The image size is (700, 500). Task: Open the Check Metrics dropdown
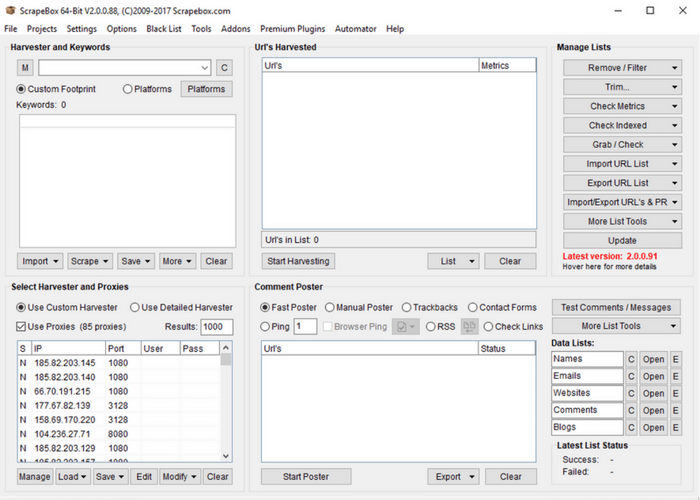(x=622, y=106)
